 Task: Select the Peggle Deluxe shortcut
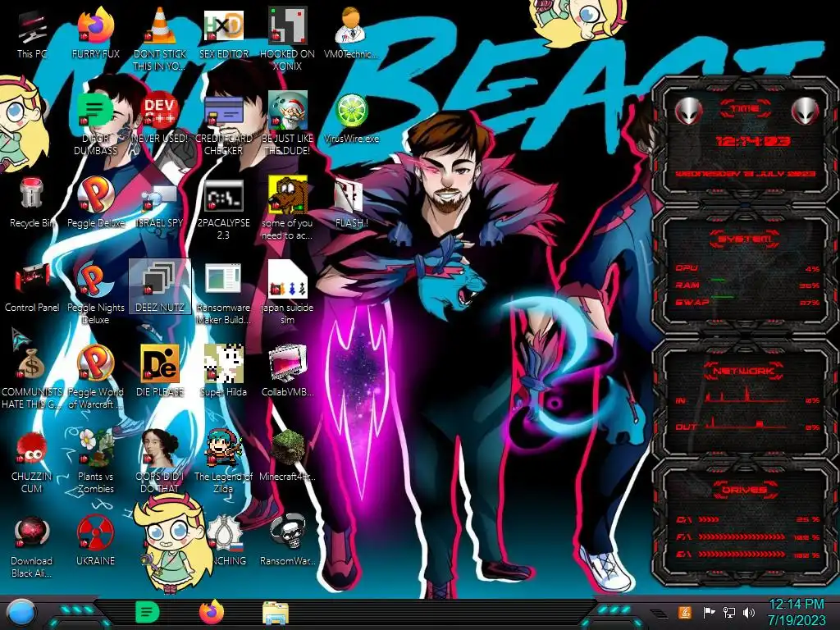(x=95, y=203)
